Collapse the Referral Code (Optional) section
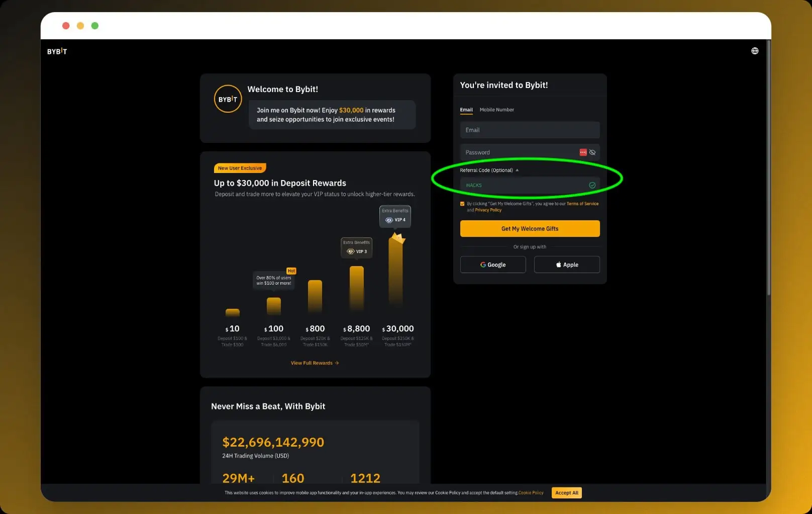812x514 pixels. (489, 170)
